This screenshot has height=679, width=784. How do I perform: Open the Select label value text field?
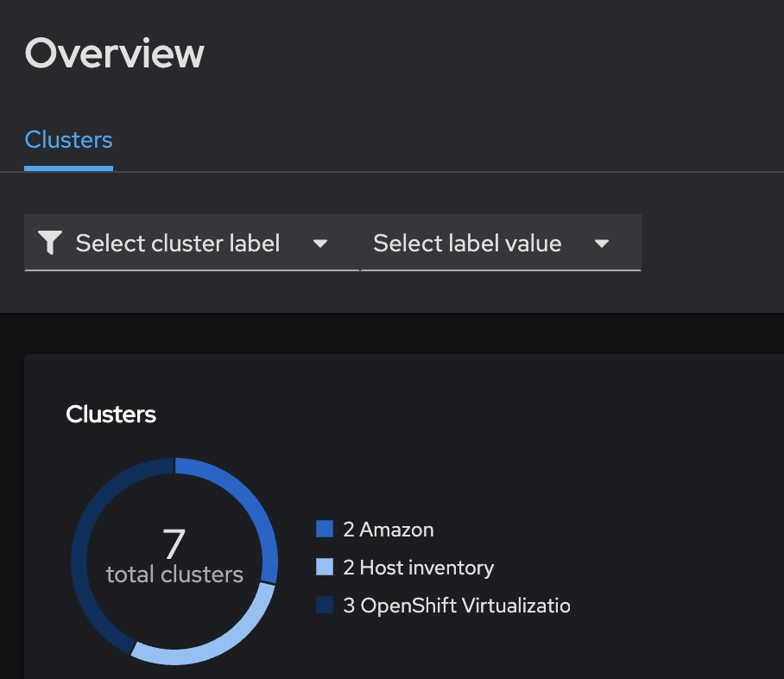point(467,244)
